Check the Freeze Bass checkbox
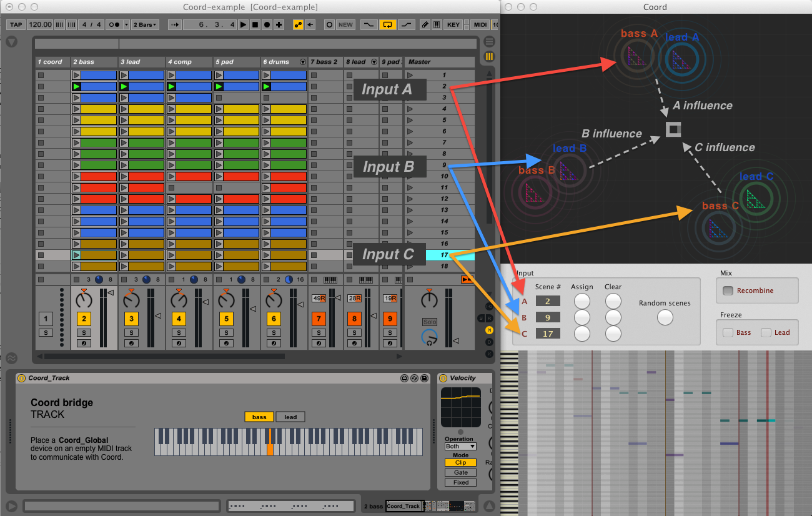The width and height of the screenshot is (812, 516). [x=728, y=332]
